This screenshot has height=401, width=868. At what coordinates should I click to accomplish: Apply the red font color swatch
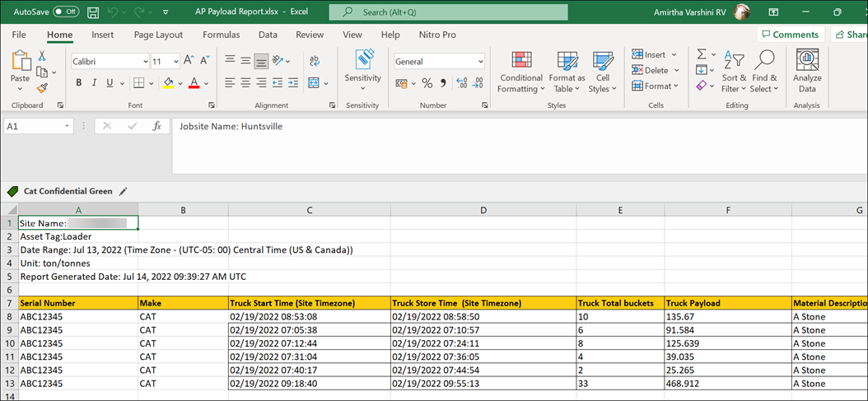pyautogui.click(x=194, y=83)
